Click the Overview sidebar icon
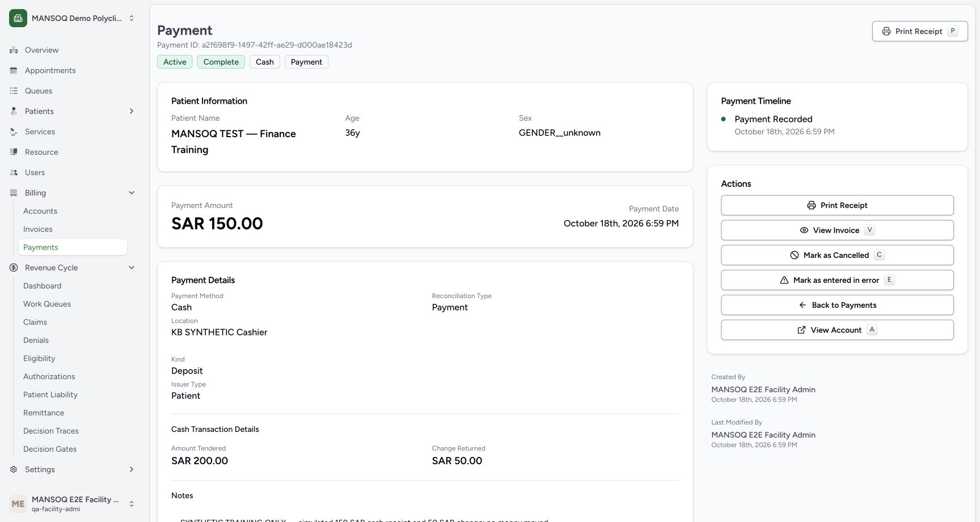980x522 pixels. pos(14,50)
